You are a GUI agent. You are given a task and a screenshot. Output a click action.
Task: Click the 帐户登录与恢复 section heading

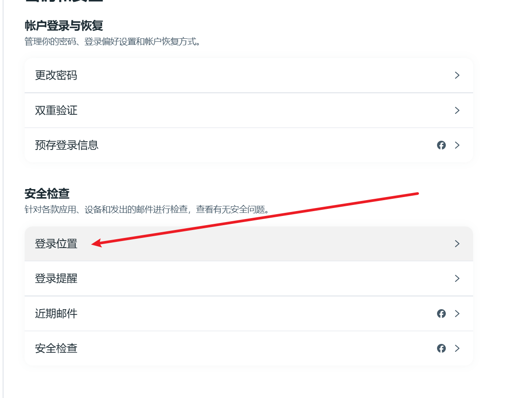tap(64, 26)
